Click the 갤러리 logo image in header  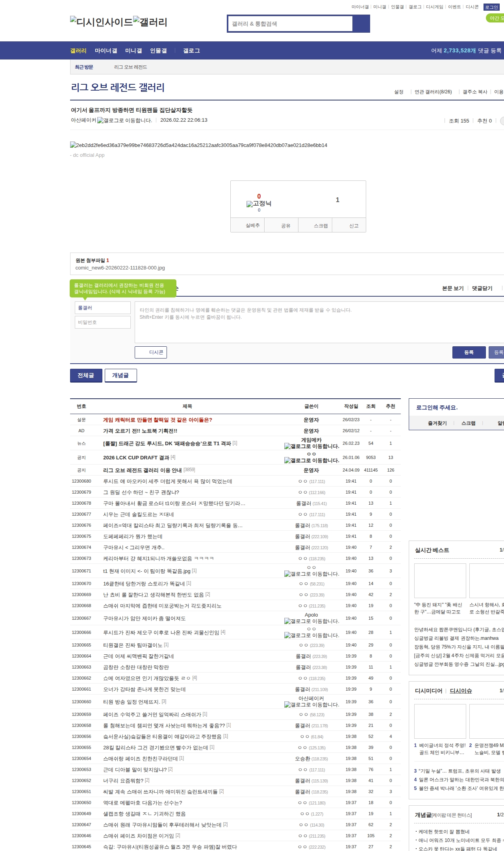[x=150, y=22]
